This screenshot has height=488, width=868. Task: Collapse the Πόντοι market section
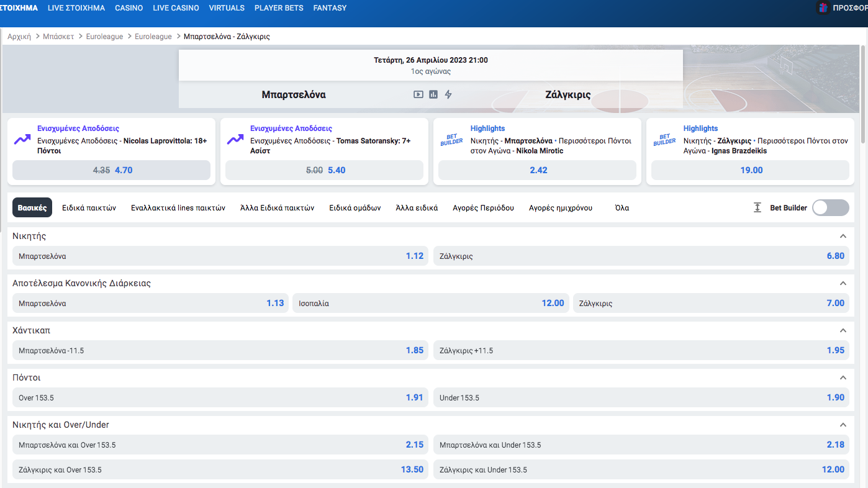[843, 377]
